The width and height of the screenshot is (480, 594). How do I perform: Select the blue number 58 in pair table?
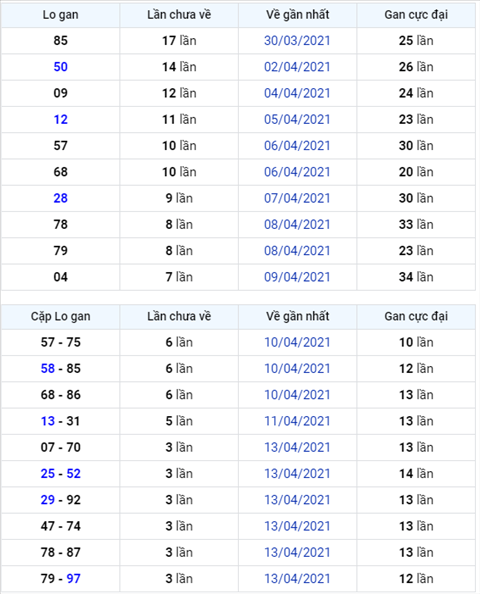click(48, 368)
